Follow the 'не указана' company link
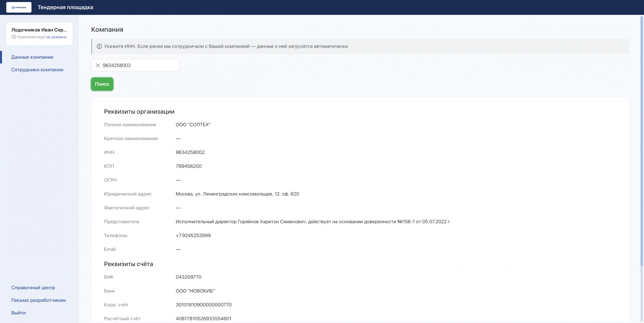Viewport: 644px width, 323px height. tap(56, 37)
